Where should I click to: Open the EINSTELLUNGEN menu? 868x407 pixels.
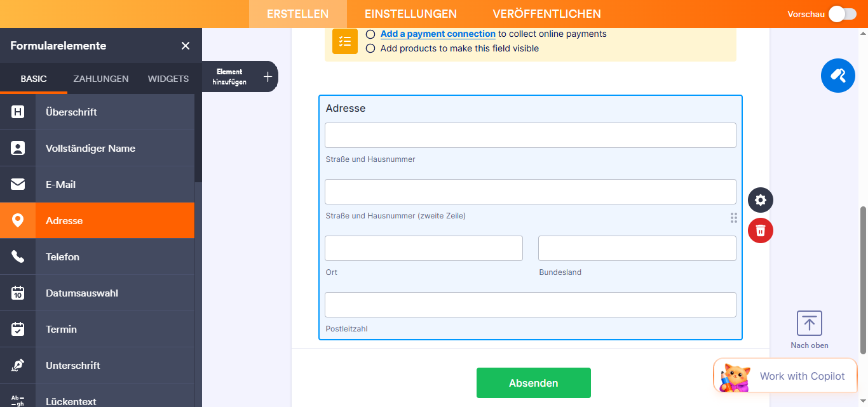(x=410, y=13)
